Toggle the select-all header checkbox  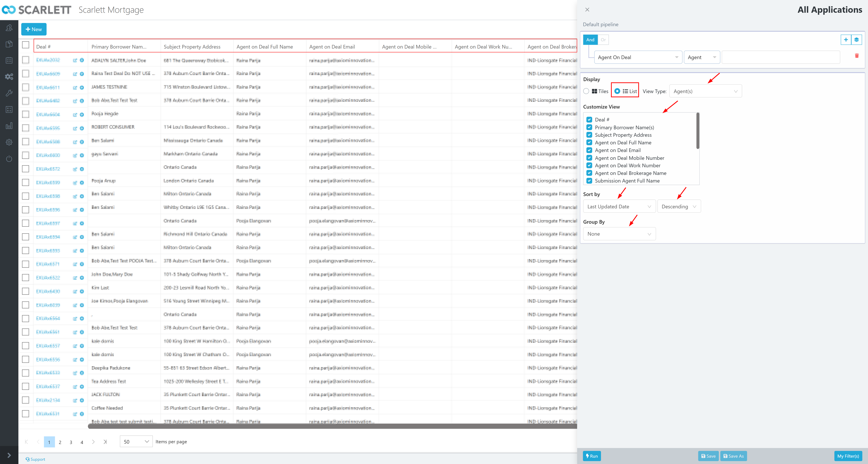point(26,45)
